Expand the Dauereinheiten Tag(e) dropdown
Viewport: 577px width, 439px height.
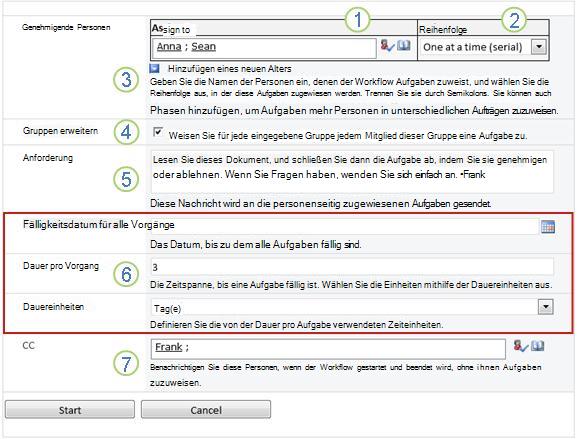[x=545, y=307]
